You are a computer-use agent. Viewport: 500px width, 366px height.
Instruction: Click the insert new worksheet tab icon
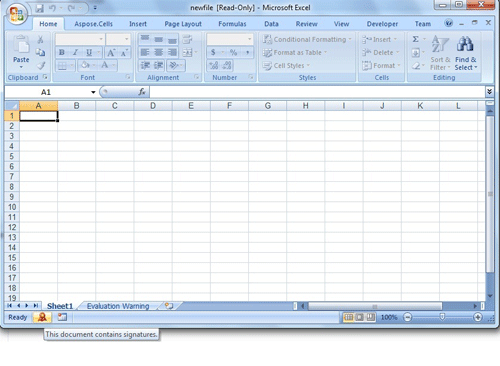(169, 306)
